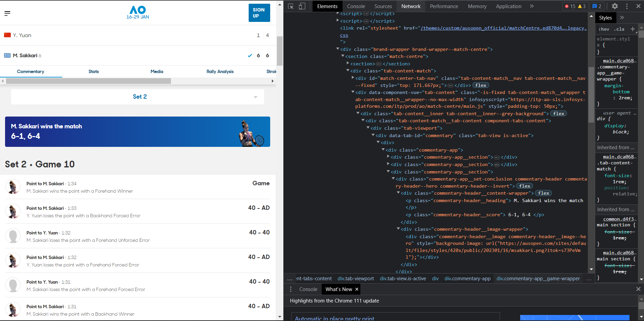Collapse the commentary-app div node
This screenshot has width=644, height=321.
click(383, 150)
